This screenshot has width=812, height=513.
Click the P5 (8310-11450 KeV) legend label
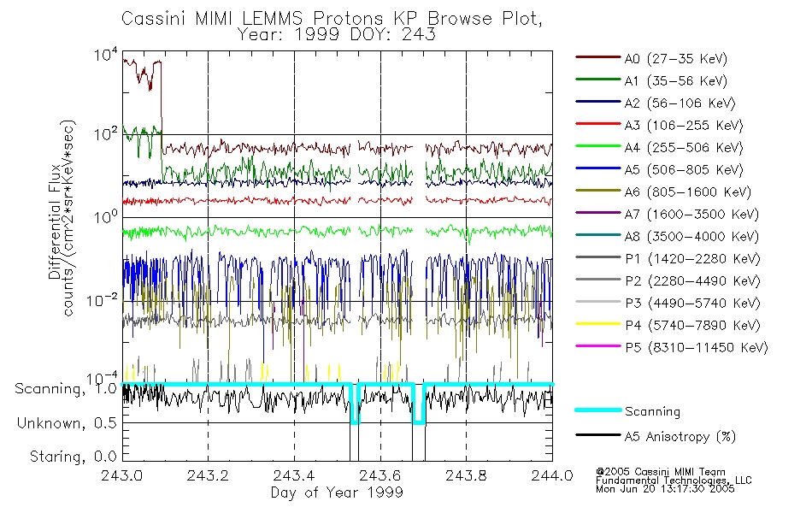coord(697,348)
